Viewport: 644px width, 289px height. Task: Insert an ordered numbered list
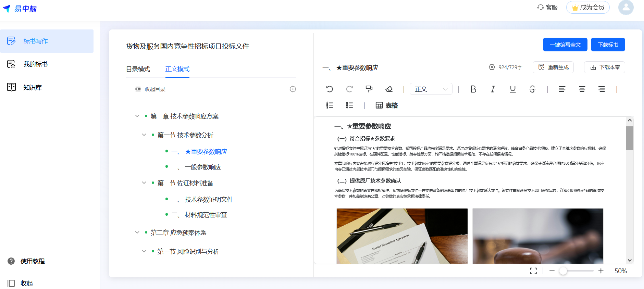[330, 105]
